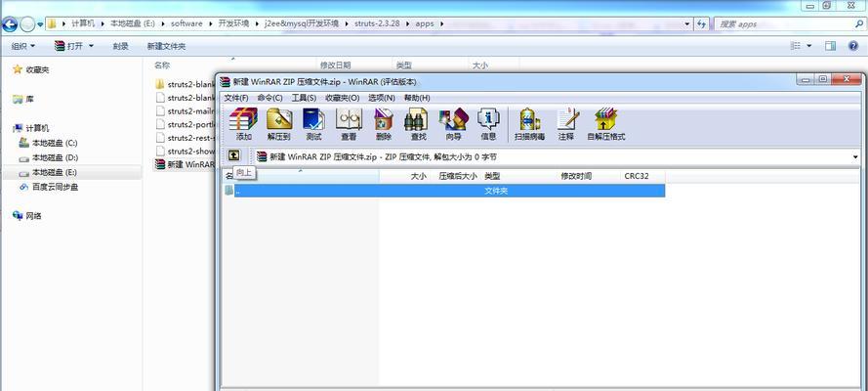Screen dimensions: 868x391
Task: Select the struts2-blank folder in Explorer
Action: point(185,84)
